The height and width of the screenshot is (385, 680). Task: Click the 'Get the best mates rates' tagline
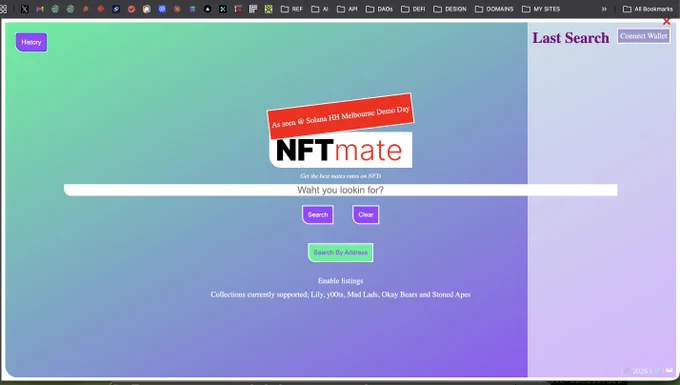(340, 176)
